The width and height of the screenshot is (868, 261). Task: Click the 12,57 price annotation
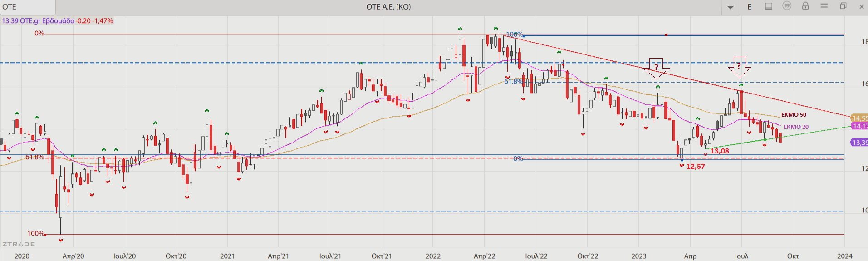pyautogui.click(x=696, y=167)
